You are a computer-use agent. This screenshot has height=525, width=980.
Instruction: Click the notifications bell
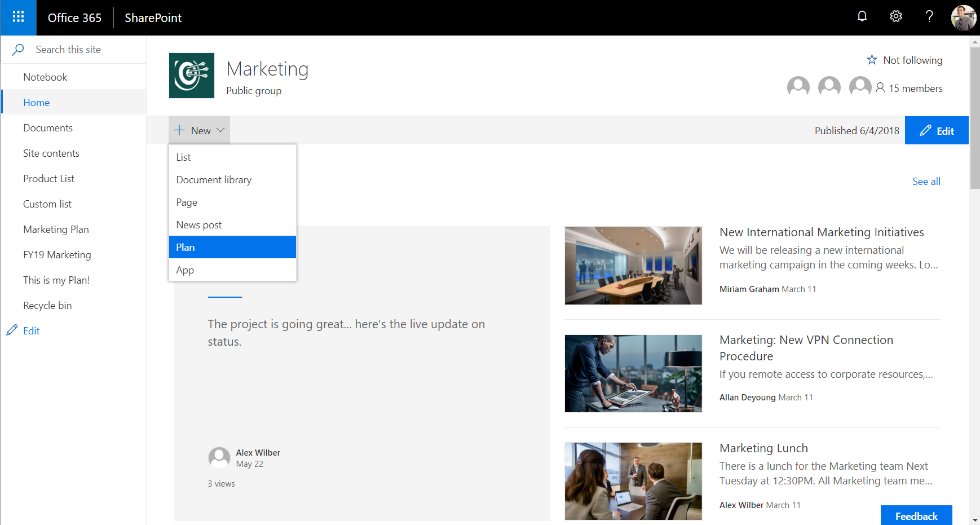coord(862,16)
